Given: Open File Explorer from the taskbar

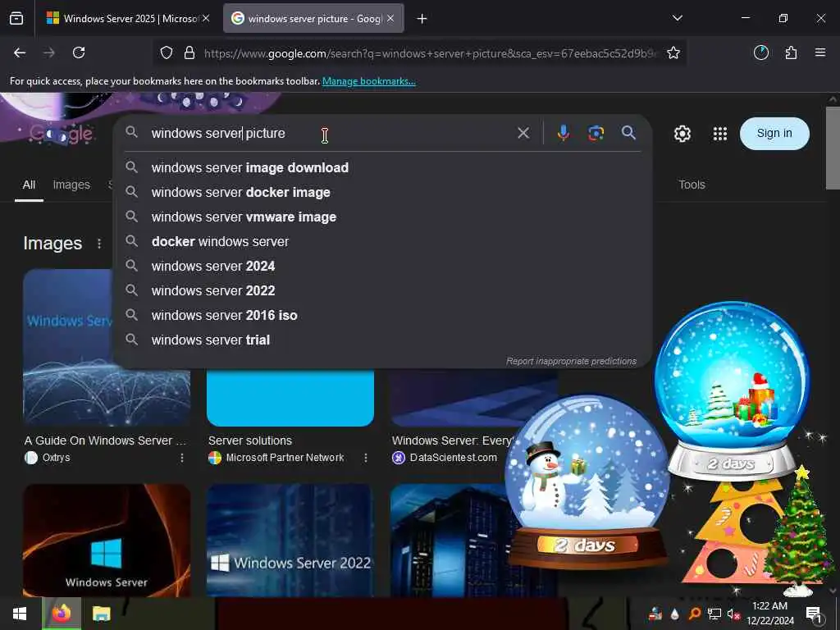Looking at the screenshot, I should coord(101,614).
